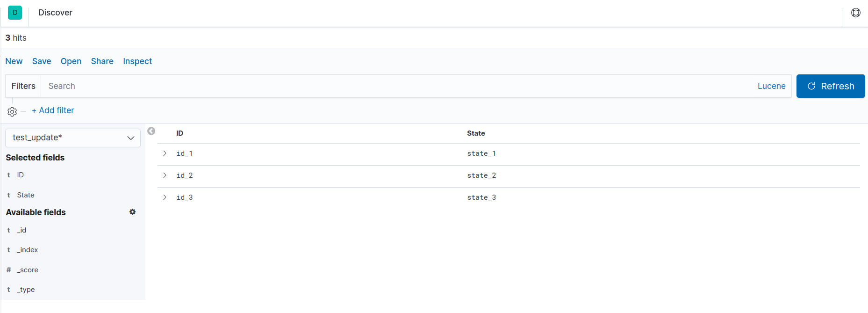The height and width of the screenshot is (313, 868).
Task: Open the Inspect menu item
Action: coord(137,61)
